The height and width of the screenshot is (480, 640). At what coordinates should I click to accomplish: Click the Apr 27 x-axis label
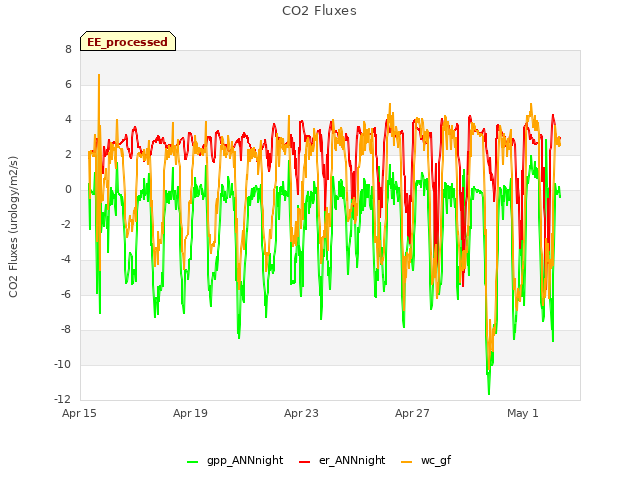[x=412, y=413]
